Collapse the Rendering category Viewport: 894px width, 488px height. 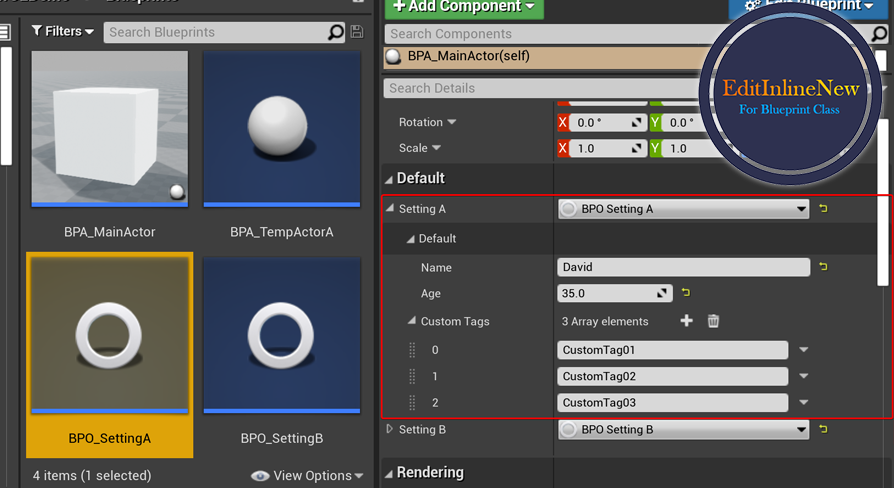tap(389, 473)
